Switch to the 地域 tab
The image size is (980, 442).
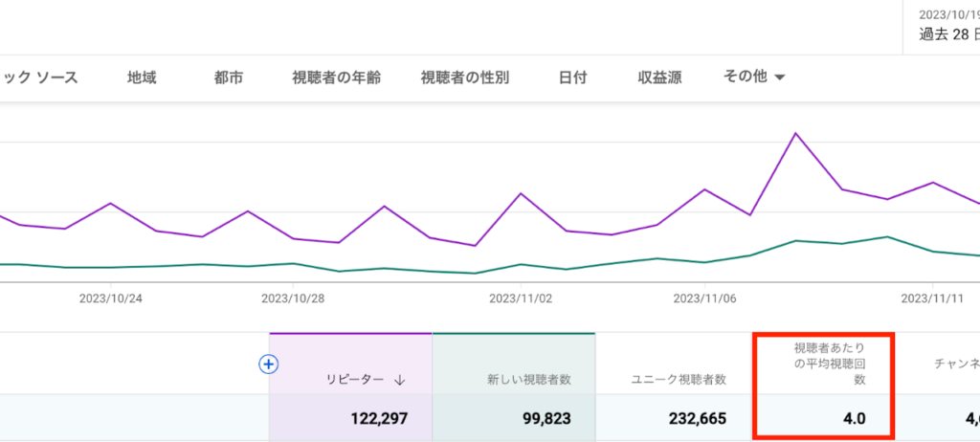[142, 77]
